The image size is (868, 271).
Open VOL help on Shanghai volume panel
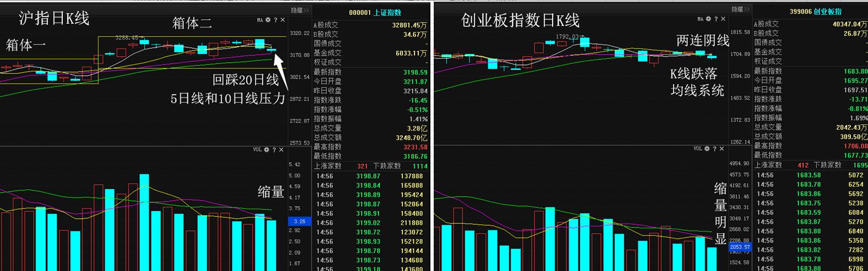click(x=274, y=150)
